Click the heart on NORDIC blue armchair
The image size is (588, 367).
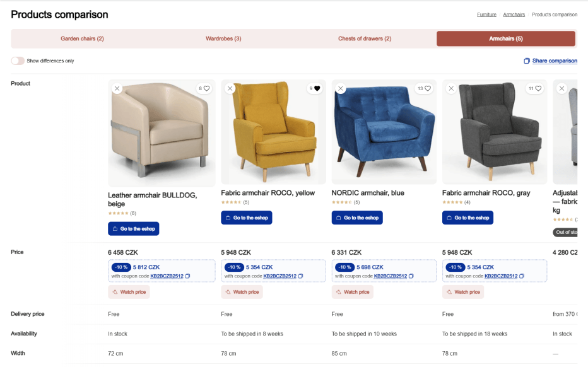pyautogui.click(x=428, y=89)
